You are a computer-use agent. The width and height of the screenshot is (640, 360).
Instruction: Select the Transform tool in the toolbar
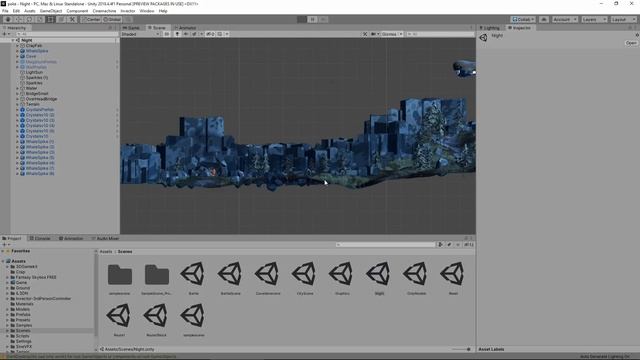61,19
